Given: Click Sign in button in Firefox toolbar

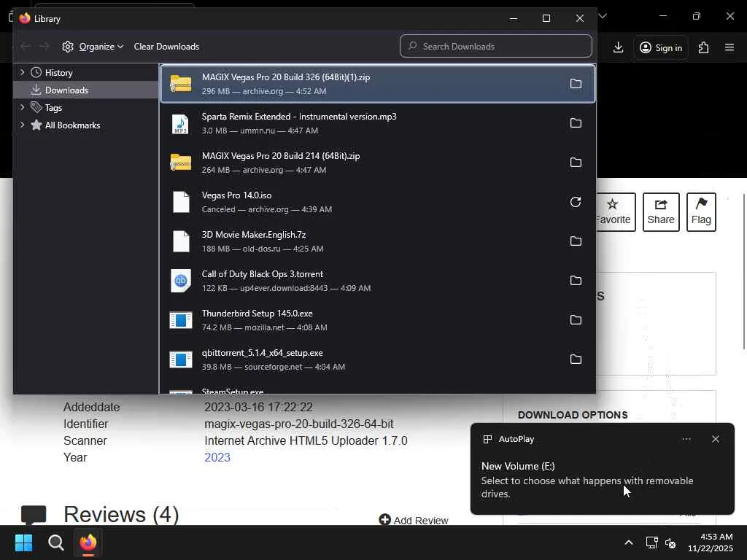Looking at the screenshot, I should (x=661, y=47).
